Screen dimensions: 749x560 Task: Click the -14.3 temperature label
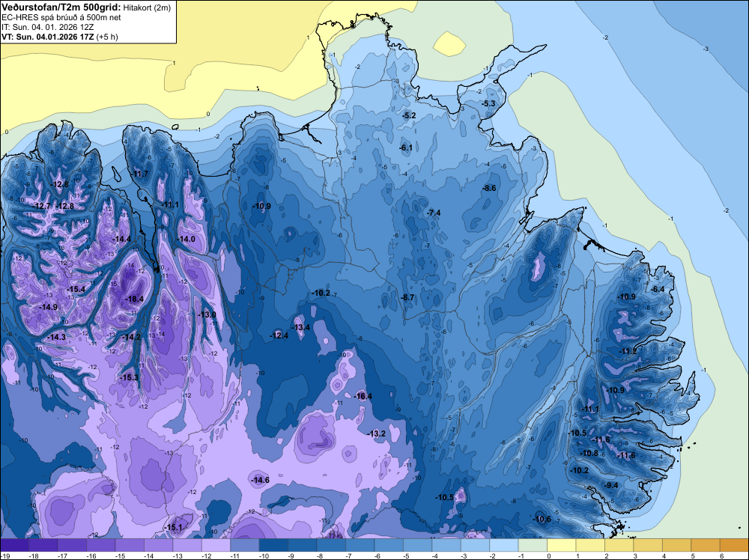coord(56,337)
